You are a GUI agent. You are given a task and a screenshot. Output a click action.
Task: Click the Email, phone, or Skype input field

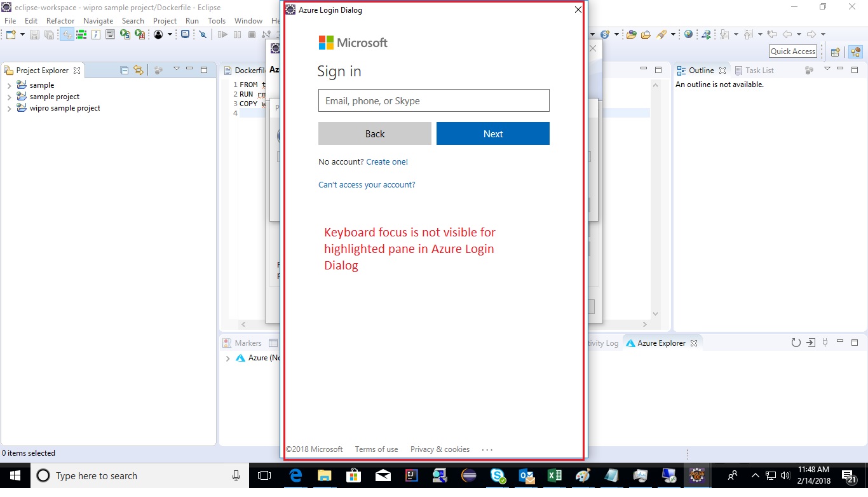pyautogui.click(x=434, y=100)
